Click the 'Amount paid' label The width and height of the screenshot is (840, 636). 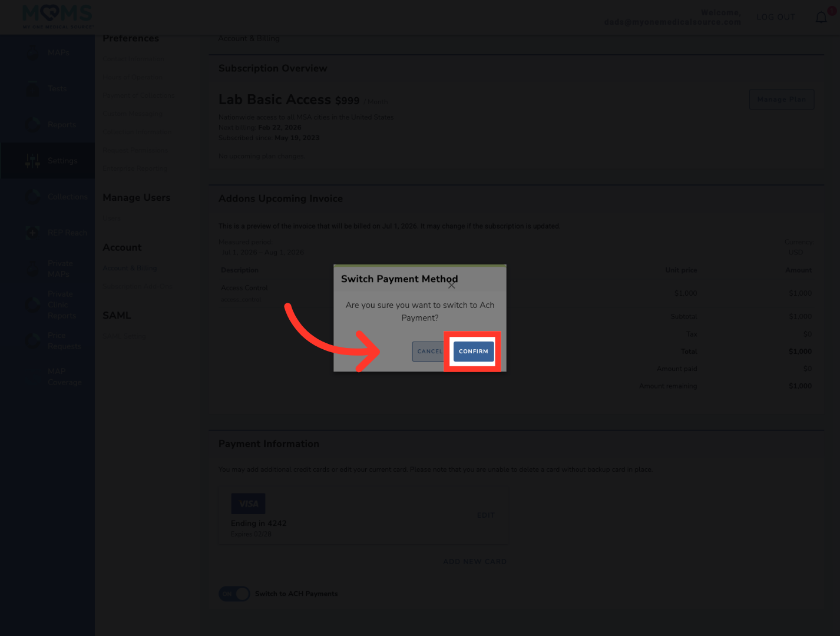click(x=677, y=369)
